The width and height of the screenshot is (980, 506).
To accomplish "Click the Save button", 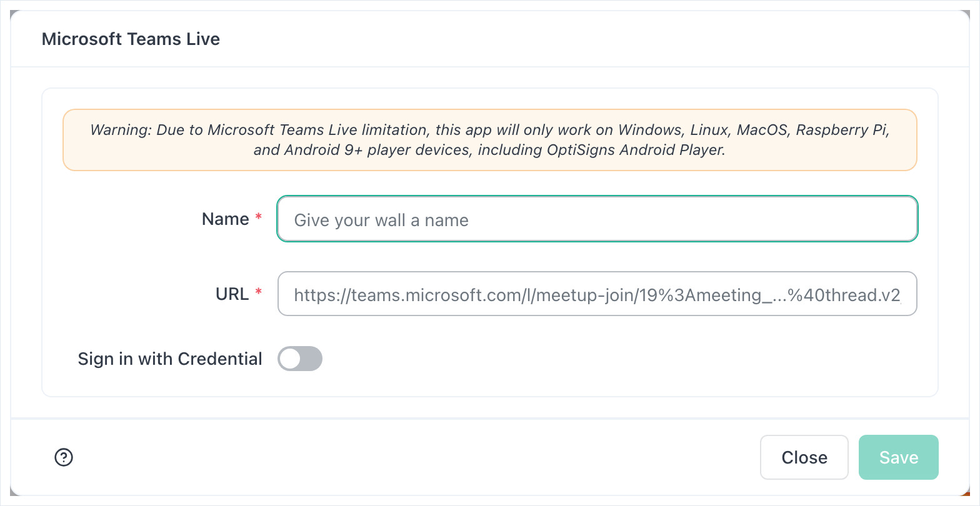I will click(x=899, y=457).
